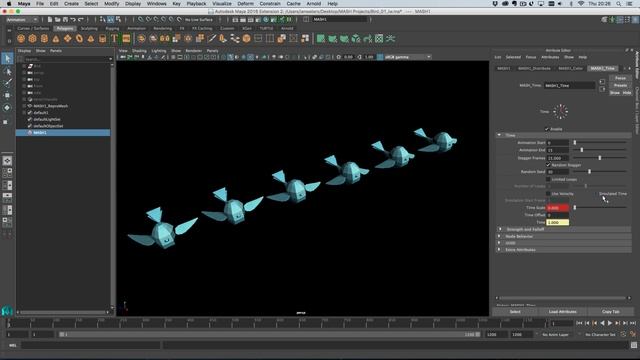
Task: Click the Undo arrow icon
Action: [73, 20]
